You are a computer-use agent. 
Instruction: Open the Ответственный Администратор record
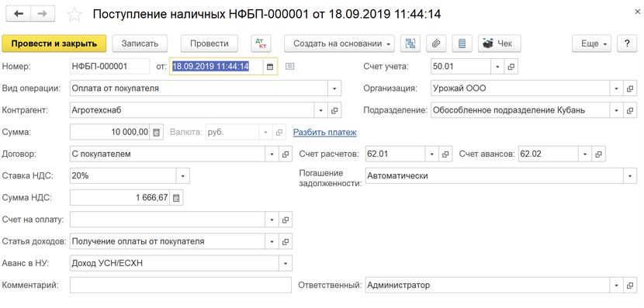click(630, 285)
